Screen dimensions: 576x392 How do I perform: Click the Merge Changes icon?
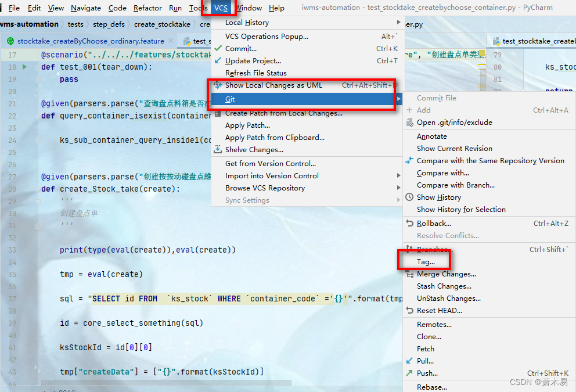(409, 274)
